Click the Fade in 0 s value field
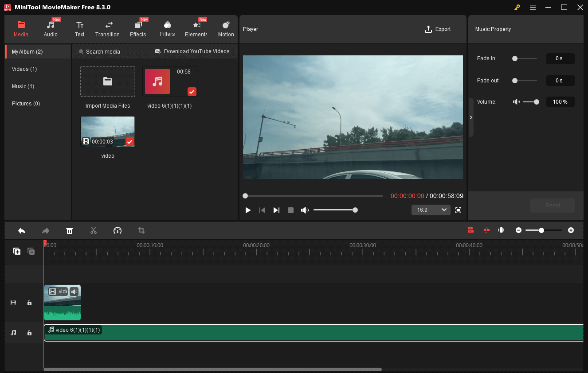 560,58
